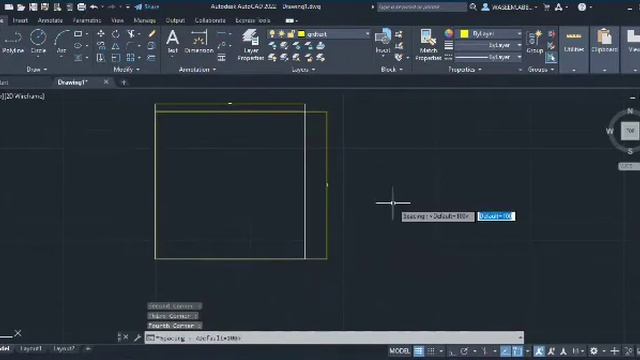The image size is (640, 360).
Task: Toggle the drawing grid display in status bar
Action: 419,351
